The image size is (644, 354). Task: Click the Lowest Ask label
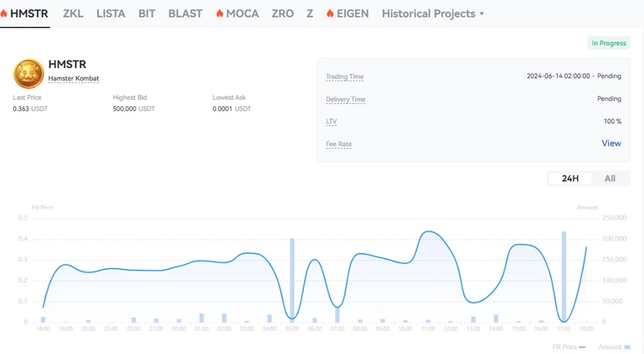pyautogui.click(x=229, y=97)
